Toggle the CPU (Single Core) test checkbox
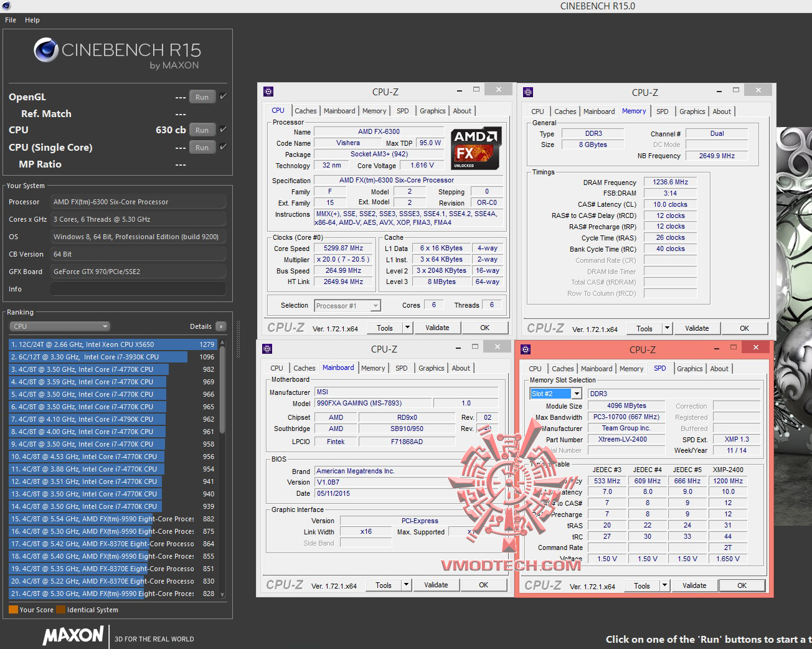The height and width of the screenshot is (649, 812). [x=223, y=147]
